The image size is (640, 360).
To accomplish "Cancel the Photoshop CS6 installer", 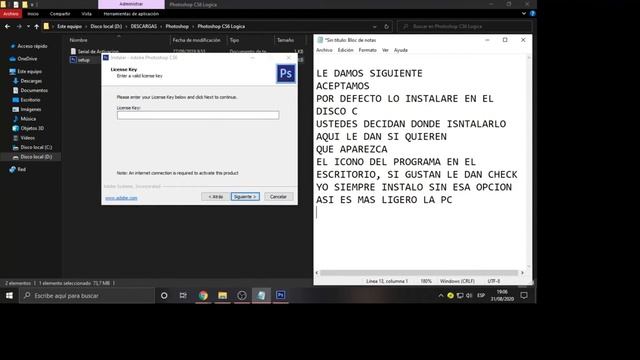I will pos(278,197).
